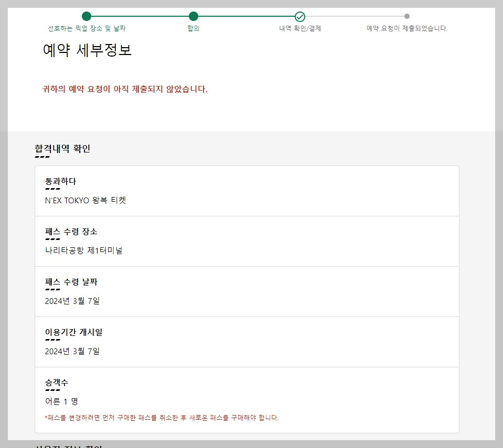The image size is (503, 448).
Task: Select the passenger count 어른 1 명
Action: (61, 401)
